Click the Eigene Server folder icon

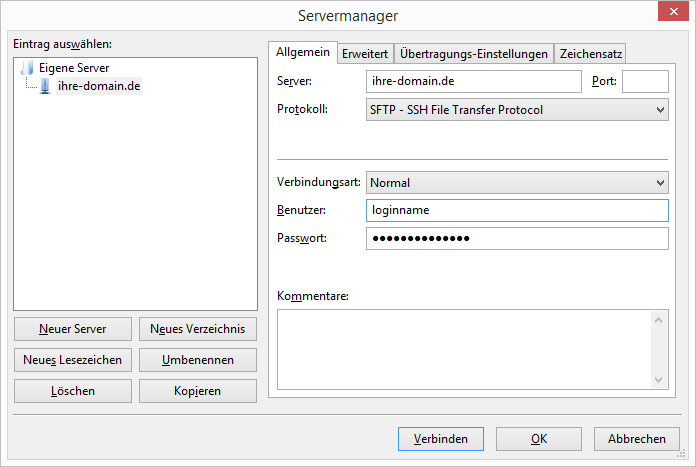pos(28,68)
